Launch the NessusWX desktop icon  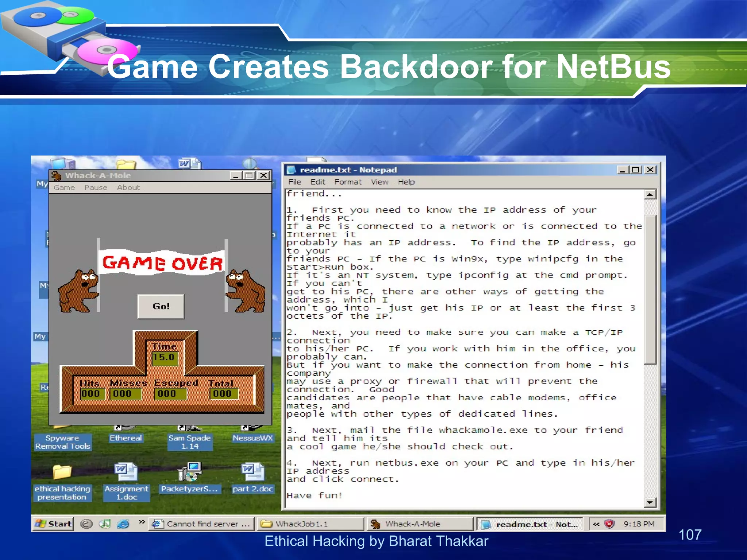(x=252, y=437)
